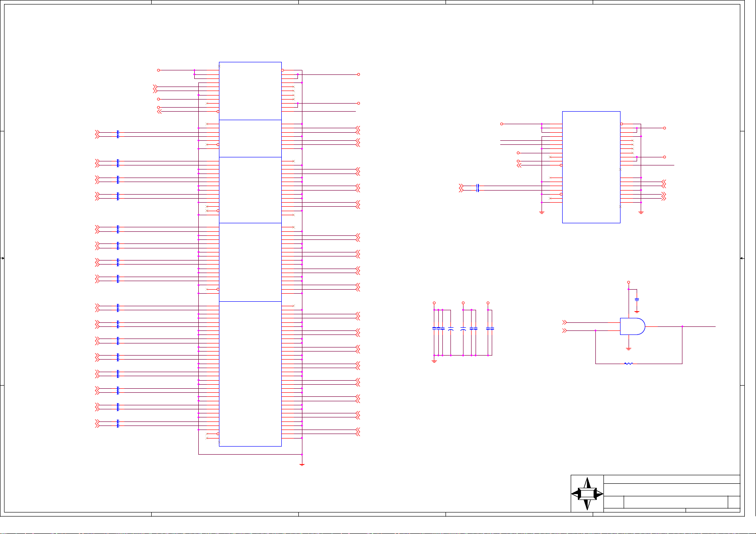756x534 pixels.
Task: Select the bypass capacitor above the AND gate
Action: 637,299
